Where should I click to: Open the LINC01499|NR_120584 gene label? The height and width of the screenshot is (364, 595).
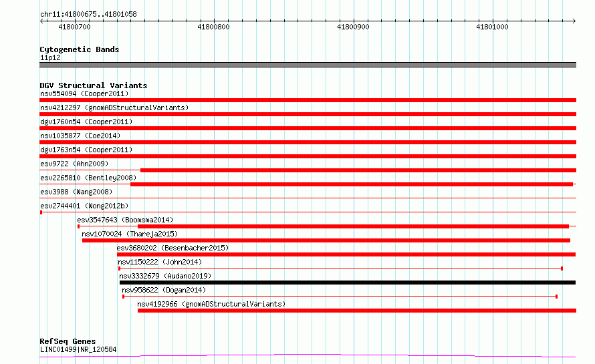tap(78, 349)
